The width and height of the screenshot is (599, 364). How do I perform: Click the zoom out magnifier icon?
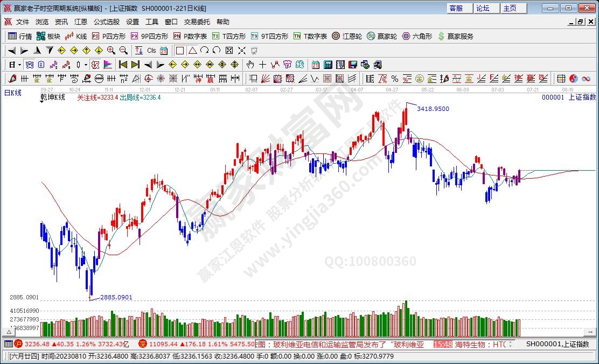click(123, 51)
